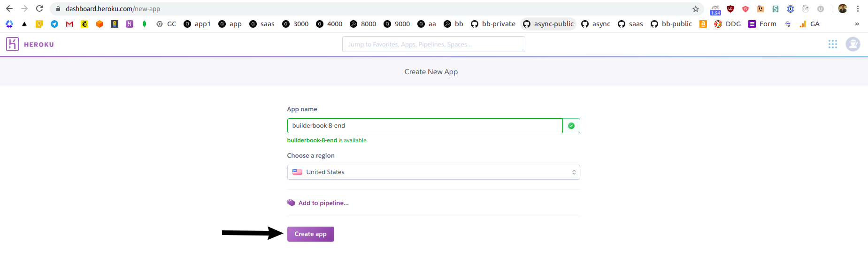Click the green availability checkmark icon
The width and height of the screenshot is (868, 274).
(571, 126)
